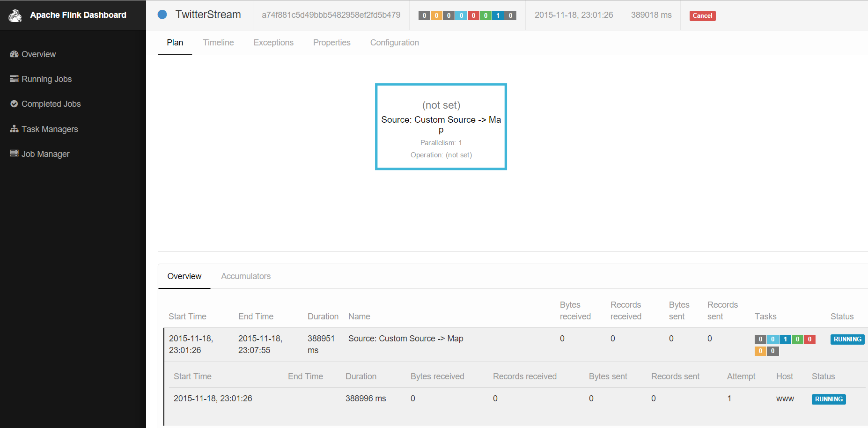868x428 pixels.
Task: Click the orange 0 badge in the job header
Action: (436, 15)
